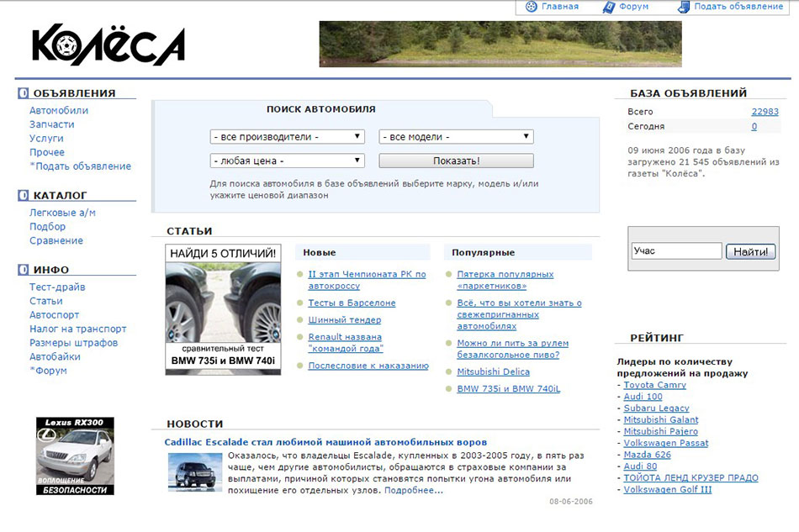Open the Автобайки link
The image size is (799, 532).
pyautogui.click(x=55, y=357)
